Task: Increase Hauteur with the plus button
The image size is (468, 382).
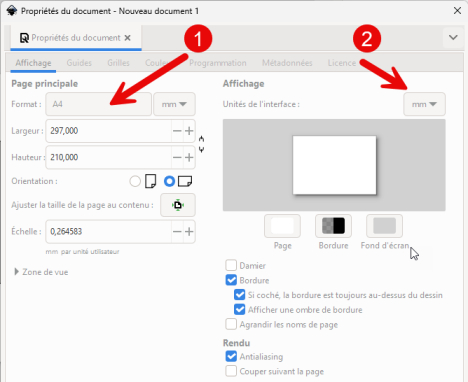Action: point(189,157)
